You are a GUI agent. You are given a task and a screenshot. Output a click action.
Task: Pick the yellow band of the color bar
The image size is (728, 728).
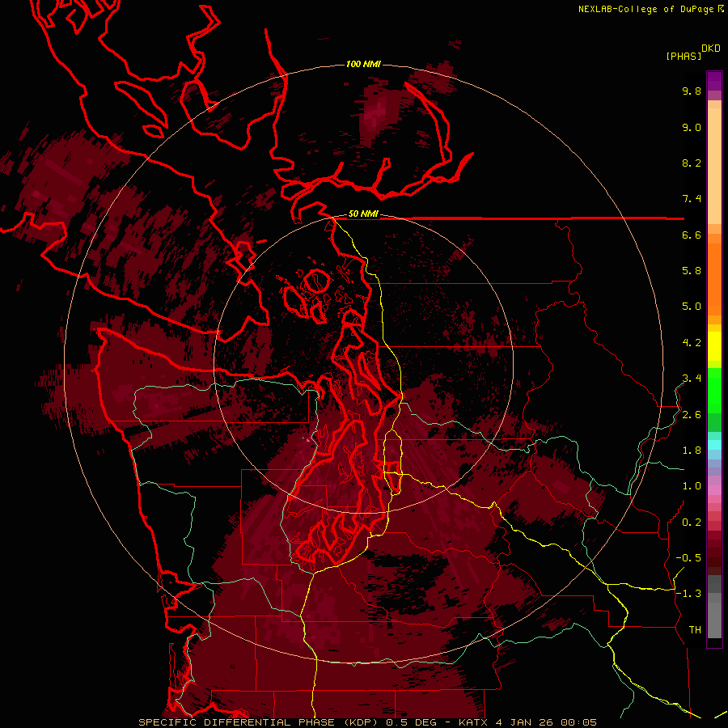[x=714, y=346]
